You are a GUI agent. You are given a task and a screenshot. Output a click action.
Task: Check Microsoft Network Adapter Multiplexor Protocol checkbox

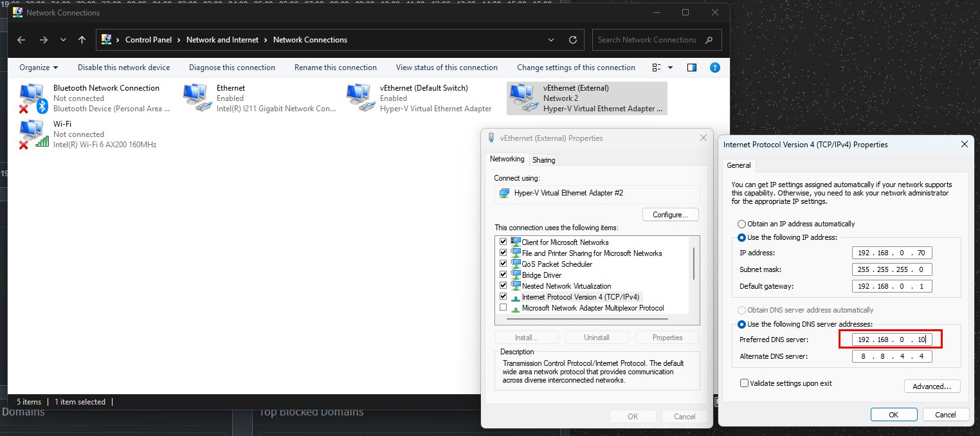tap(504, 307)
